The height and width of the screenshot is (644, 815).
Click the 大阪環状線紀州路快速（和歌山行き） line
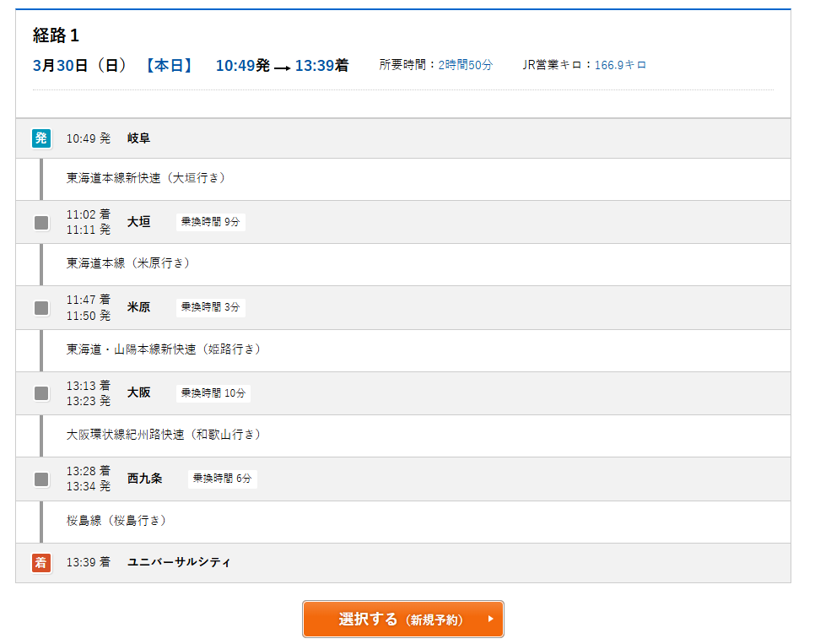point(163,435)
